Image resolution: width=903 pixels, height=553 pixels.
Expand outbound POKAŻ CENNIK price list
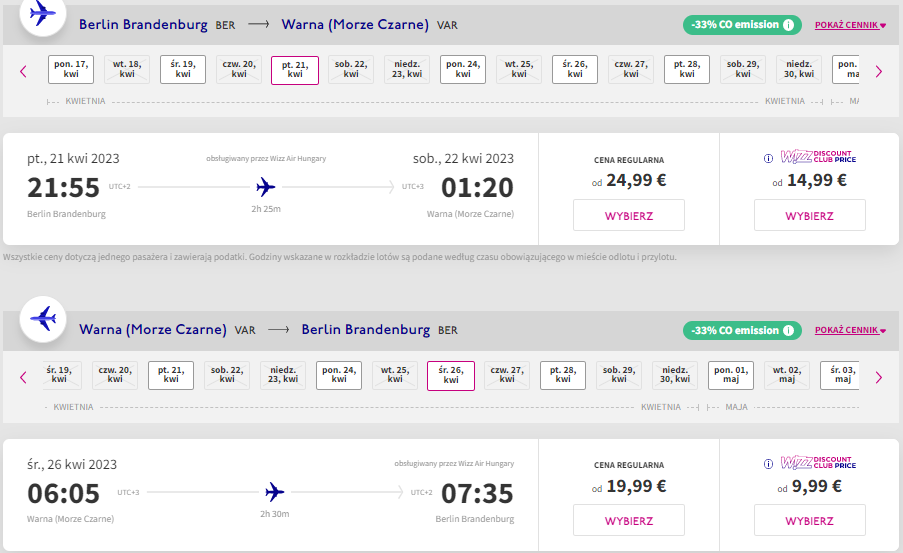click(850, 25)
